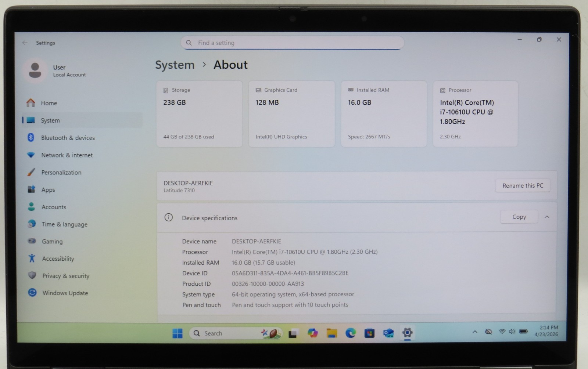Click the Network wifi icon in sidebar
This screenshot has height=369, width=588.
click(x=31, y=155)
